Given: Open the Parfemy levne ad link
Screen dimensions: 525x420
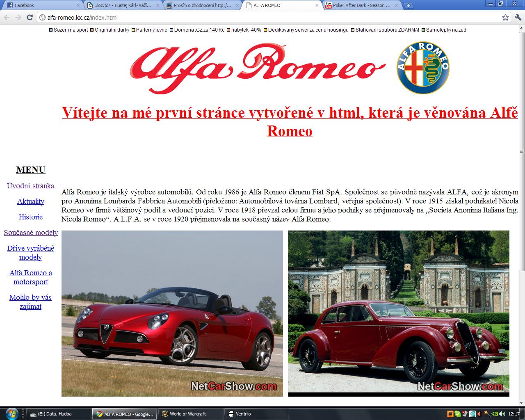Looking at the screenshot, I should pyautogui.click(x=151, y=30).
